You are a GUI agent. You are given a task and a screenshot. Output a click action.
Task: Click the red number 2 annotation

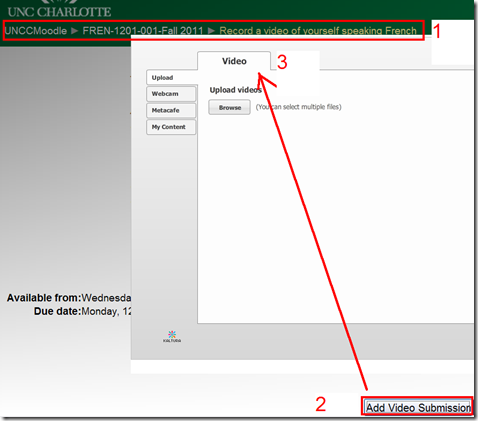point(321,404)
